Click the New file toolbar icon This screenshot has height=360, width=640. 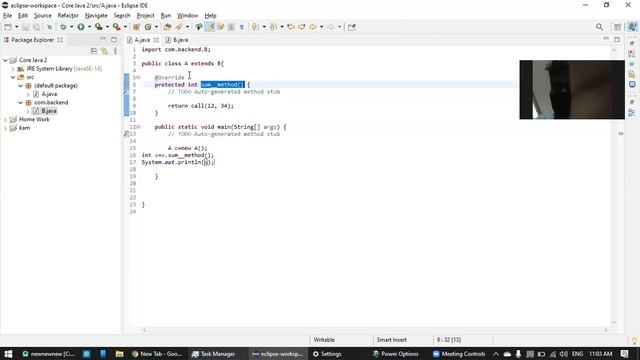point(8,27)
